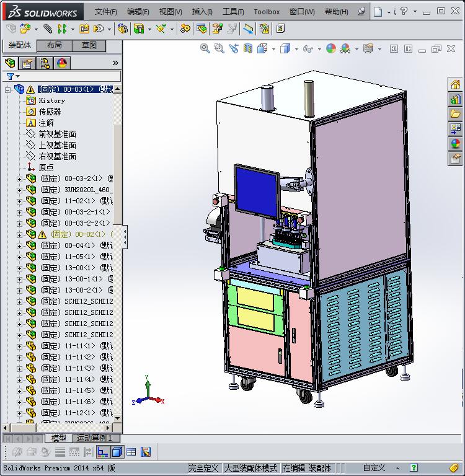Select the 上视基准面 plane in the tree
The height and width of the screenshot is (476, 465).
(x=58, y=145)
